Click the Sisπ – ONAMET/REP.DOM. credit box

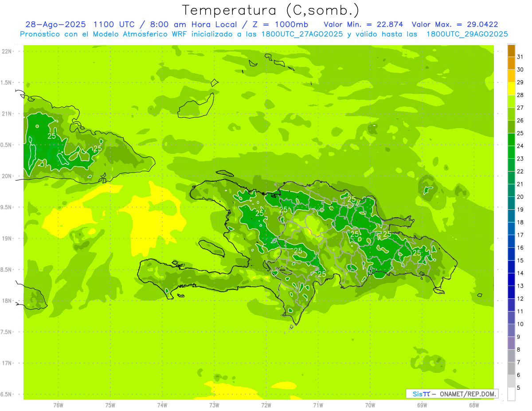(452, 394)
